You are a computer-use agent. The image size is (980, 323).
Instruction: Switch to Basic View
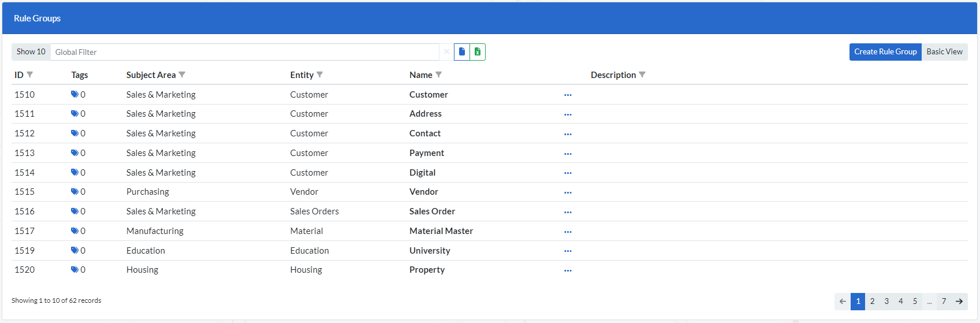click(944, 52)
